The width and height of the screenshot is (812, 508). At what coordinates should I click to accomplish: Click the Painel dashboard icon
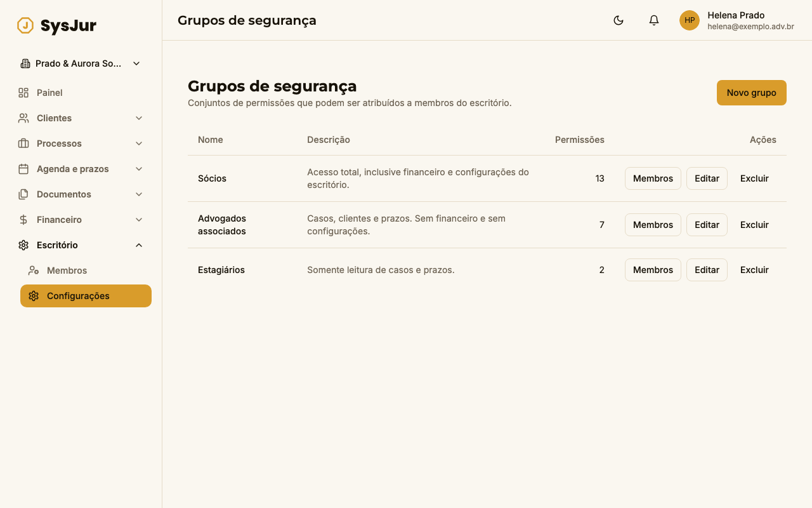(x=23, y=93)
